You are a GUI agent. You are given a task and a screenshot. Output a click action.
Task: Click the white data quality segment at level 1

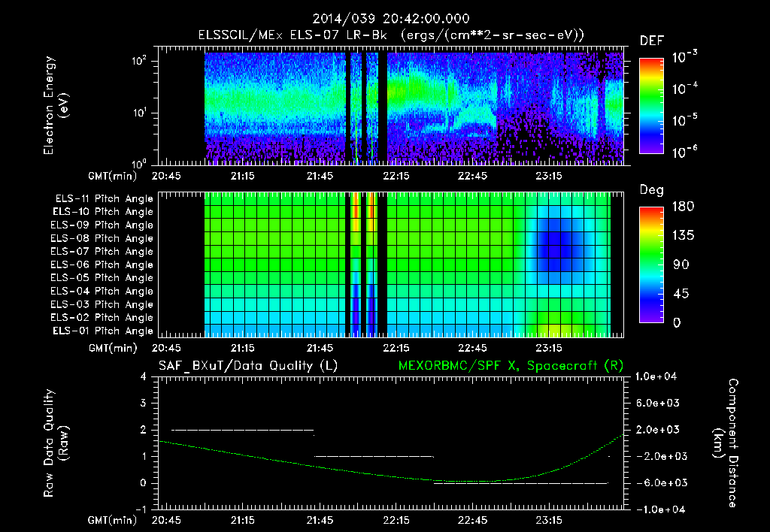(x=374, y=456)
